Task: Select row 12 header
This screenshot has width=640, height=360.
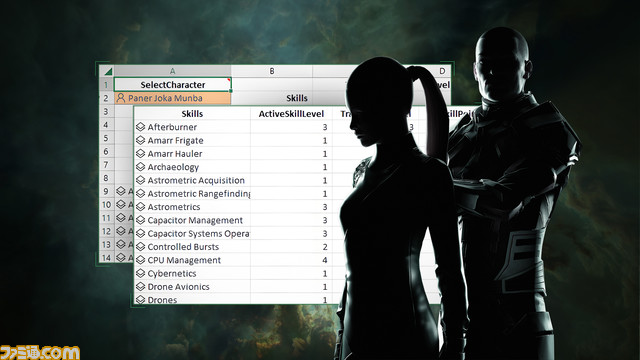Action: coord(107,231)
